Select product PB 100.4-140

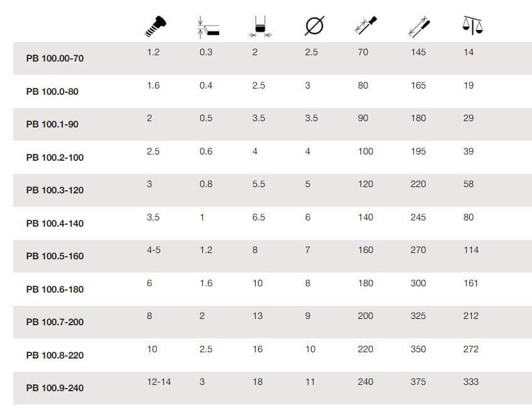55,223
